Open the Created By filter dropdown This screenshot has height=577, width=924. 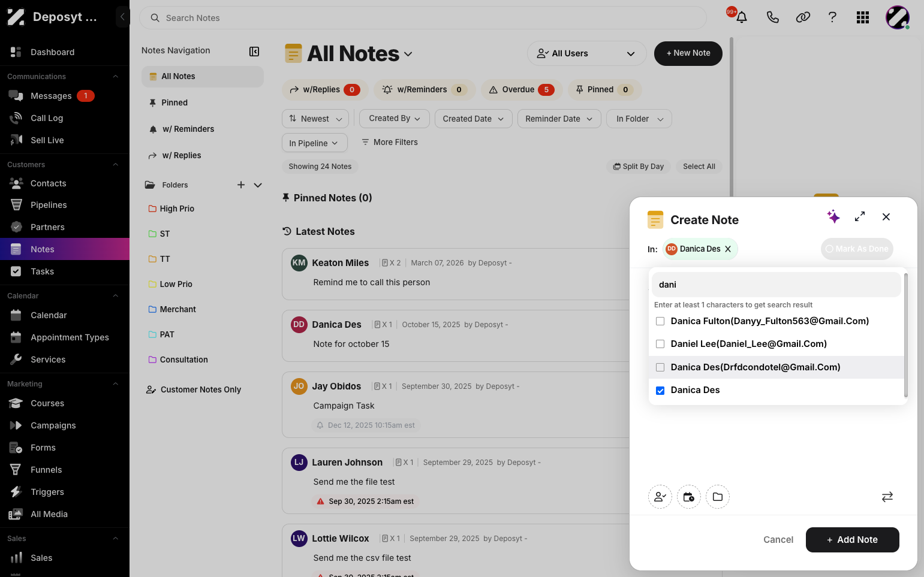(x=395, y=119)
